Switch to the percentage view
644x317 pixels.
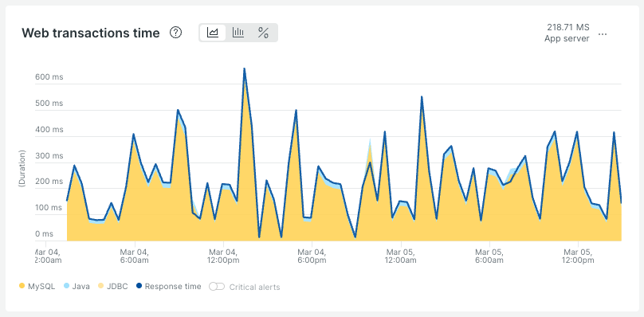263,33
